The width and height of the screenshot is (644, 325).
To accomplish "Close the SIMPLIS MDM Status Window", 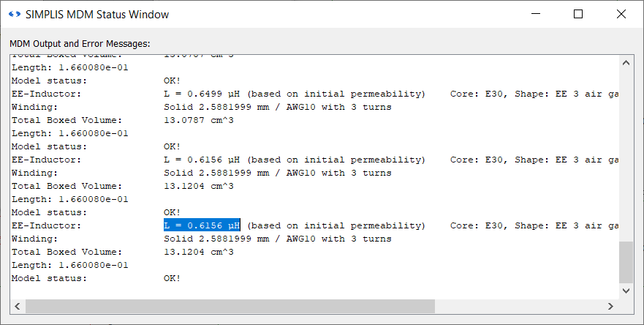I will (x=621, y=14).
